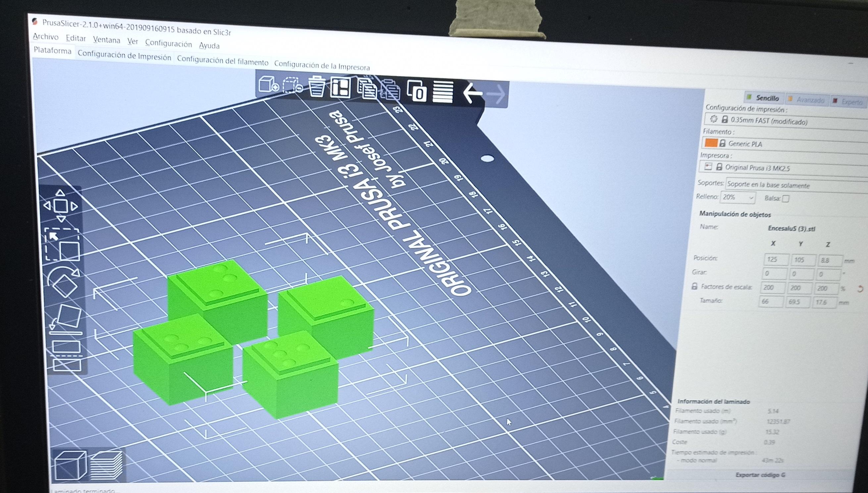
Task: Click the reset scale orange arrow
Action: 860,289
